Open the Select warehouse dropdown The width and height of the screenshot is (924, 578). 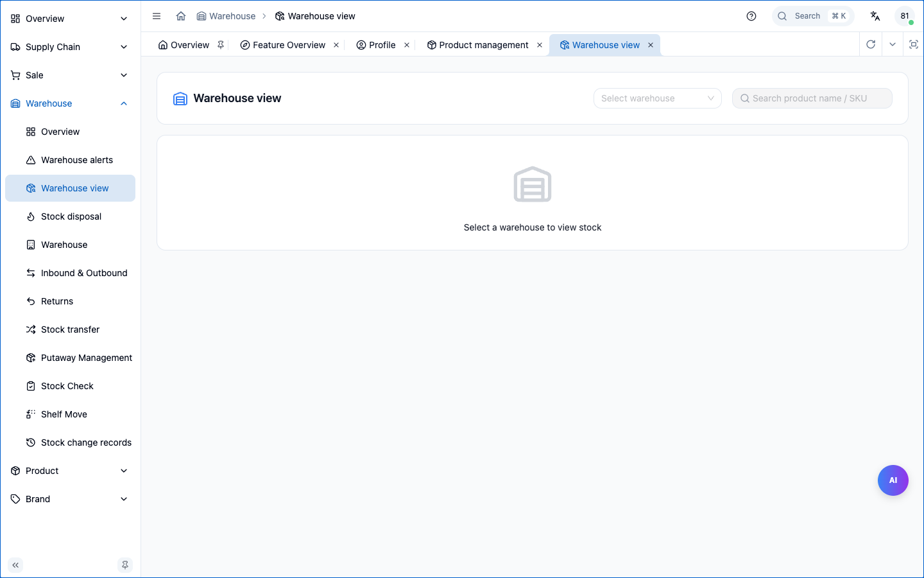point(658,98)
